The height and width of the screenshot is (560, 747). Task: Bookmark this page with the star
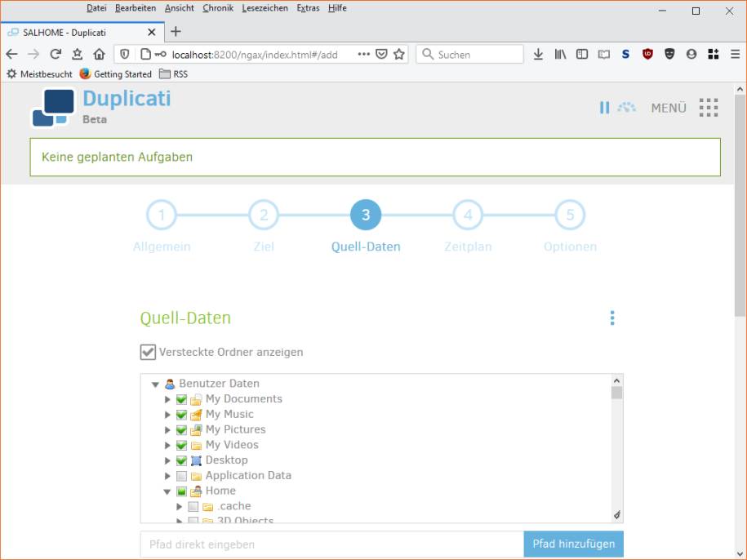click(x=399, y=54)
